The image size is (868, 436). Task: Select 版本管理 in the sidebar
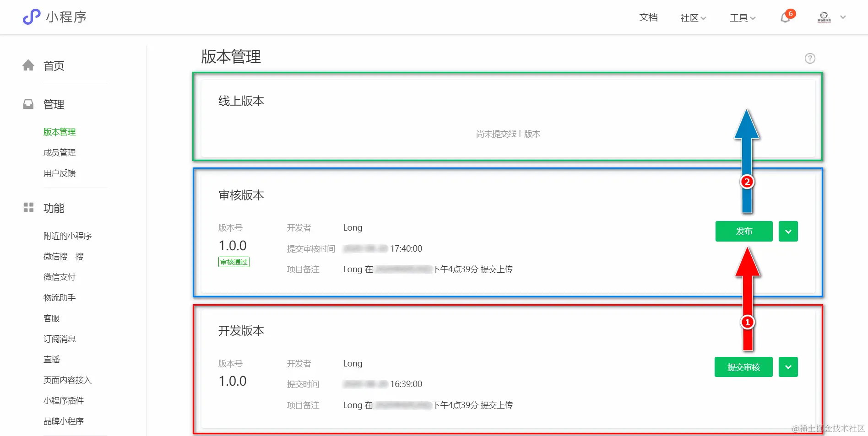pyautogui.click(x=60, y=132)
